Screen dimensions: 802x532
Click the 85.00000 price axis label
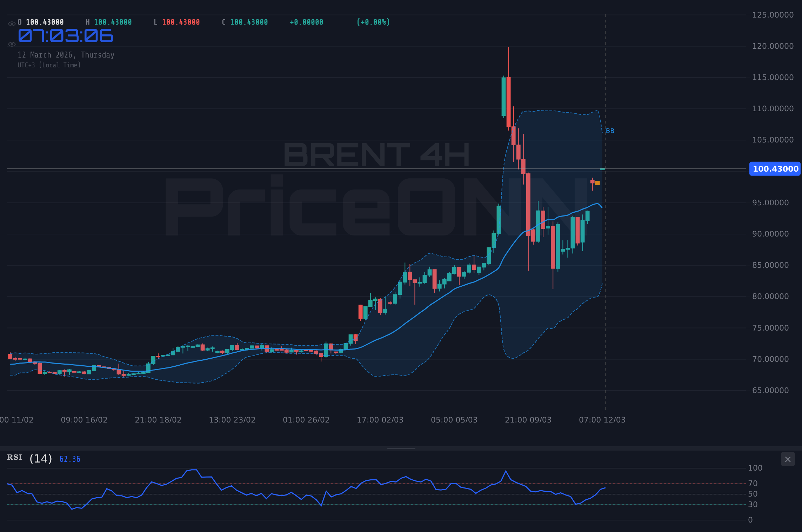(x=770, y=265)
